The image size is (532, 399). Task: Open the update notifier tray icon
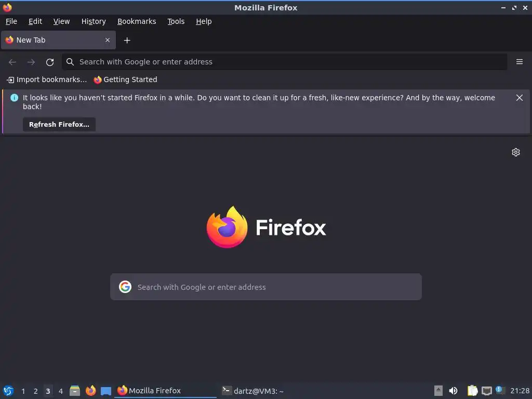click(500, 390)
